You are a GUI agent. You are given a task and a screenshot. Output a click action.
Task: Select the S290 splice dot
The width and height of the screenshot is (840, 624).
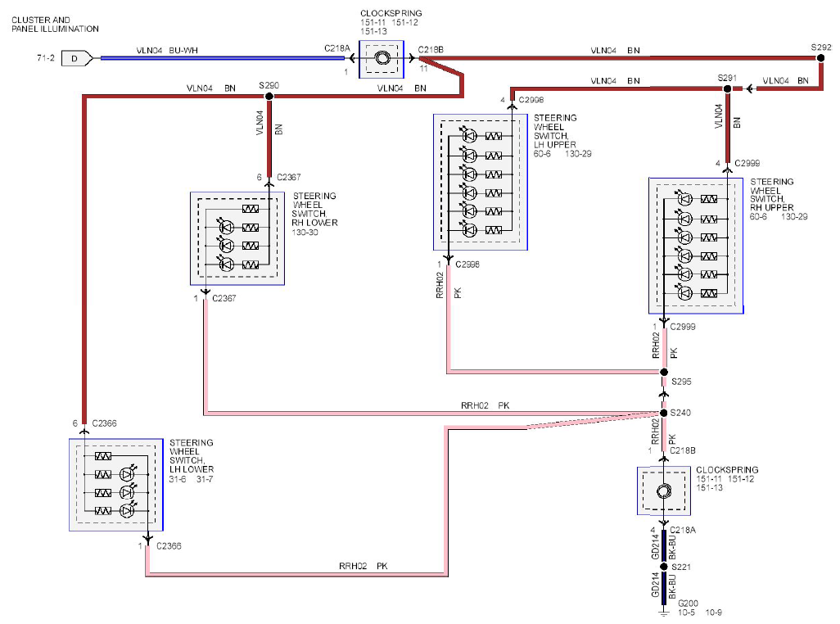click(x=269, y=97)
